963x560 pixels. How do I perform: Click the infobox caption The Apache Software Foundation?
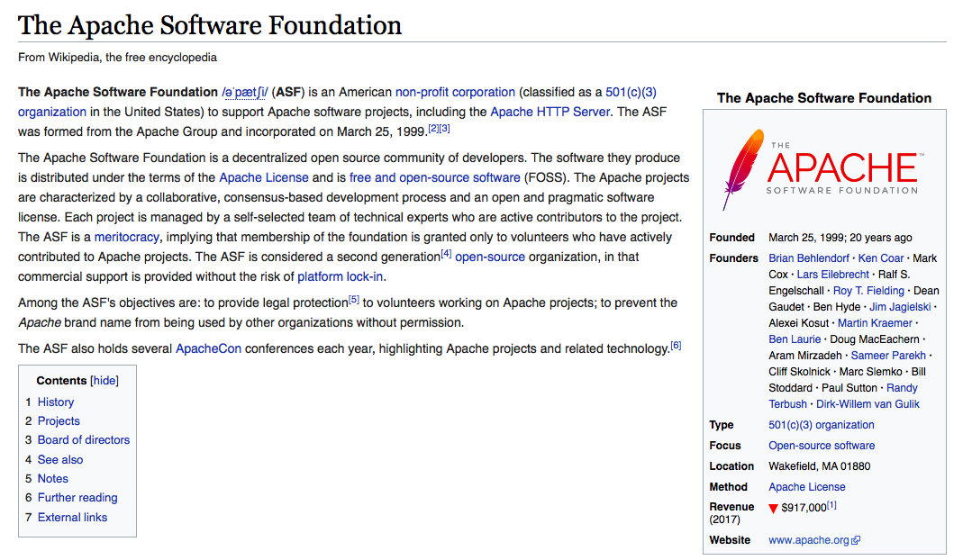click(824, 98)
